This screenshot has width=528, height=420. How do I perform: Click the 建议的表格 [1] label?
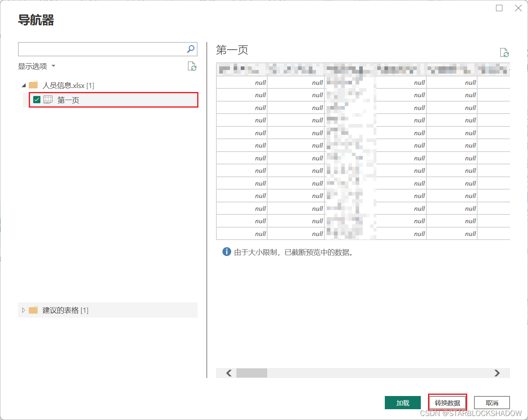(x=66, y=310)
